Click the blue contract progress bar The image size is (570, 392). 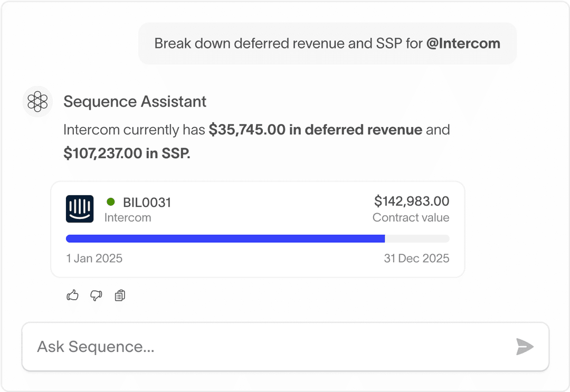(x=225, y=238)
